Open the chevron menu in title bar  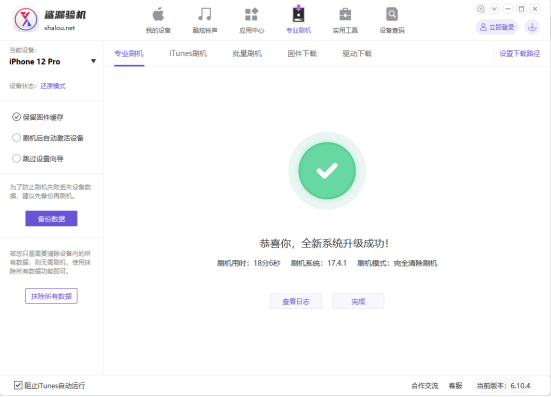pyautogui.click(x=494, y=9)
